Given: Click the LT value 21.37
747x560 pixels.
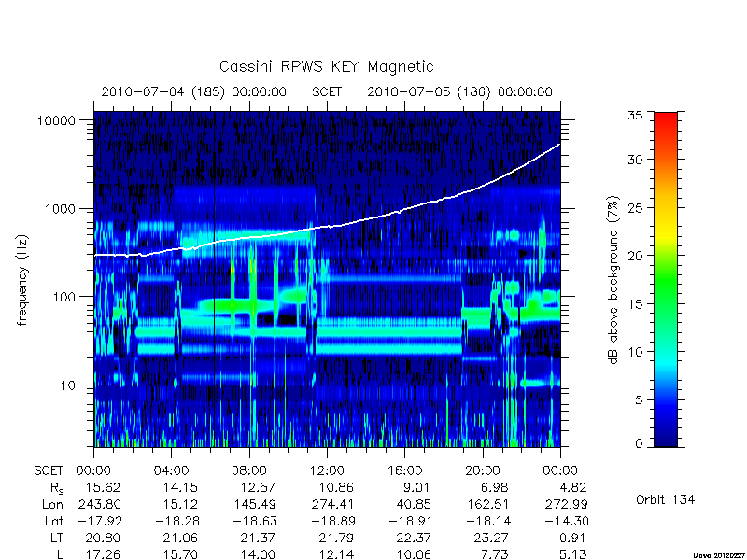Looking at the screenshot, I should click(258, 539).
